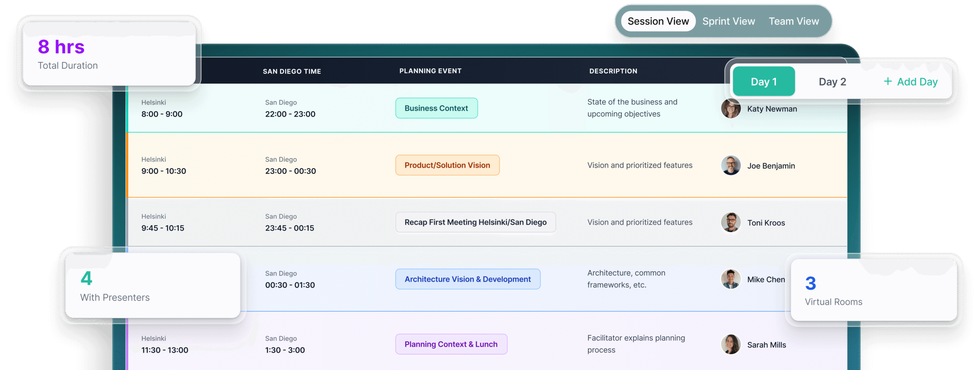Click Sarah Mills' profile photo

[x=730, y=345]
